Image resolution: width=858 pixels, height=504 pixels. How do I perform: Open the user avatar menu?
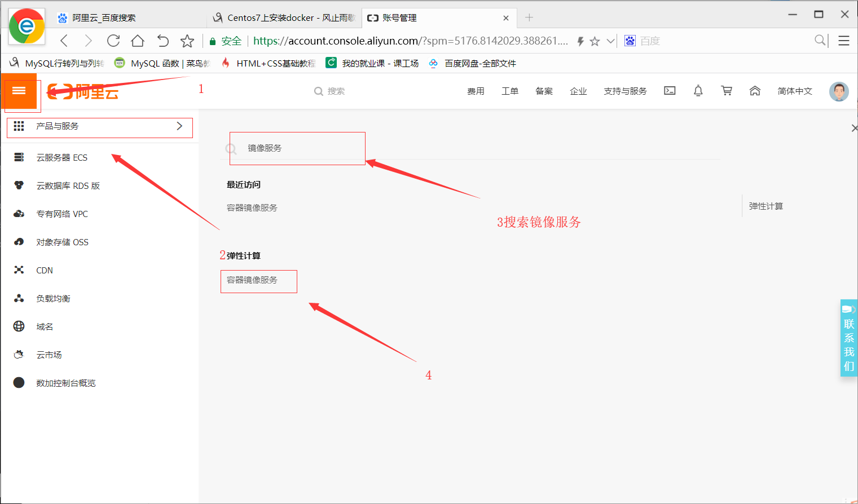pos(839,91)
